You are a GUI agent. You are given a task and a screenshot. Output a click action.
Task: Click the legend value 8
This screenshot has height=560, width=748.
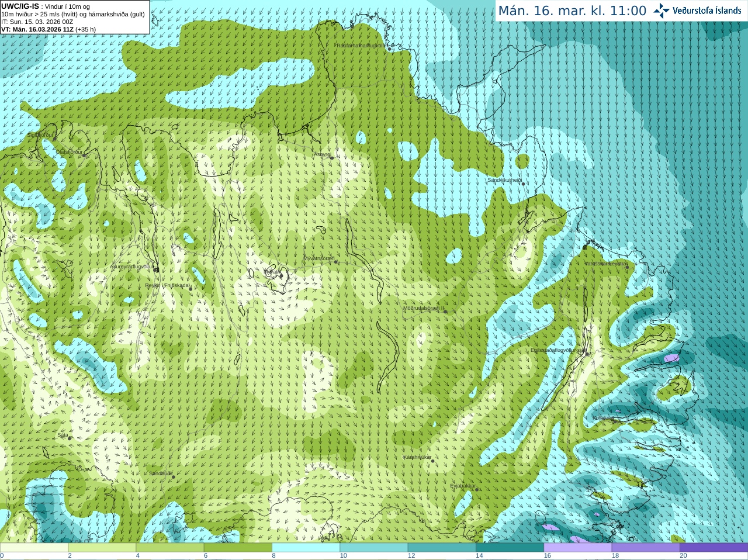click(273, 556)
